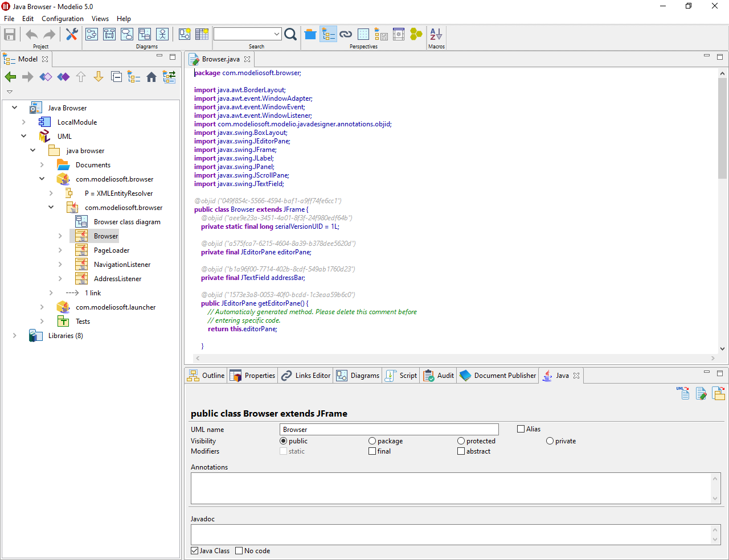Click the actor use case diagram icon

pyautogui.click(x=162, y=34)
